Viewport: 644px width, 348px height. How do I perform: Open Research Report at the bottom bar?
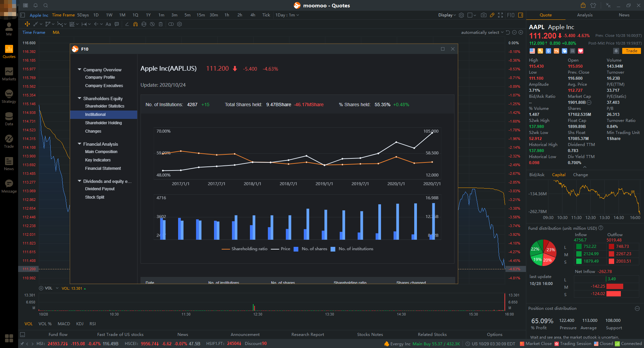point(308,334)
